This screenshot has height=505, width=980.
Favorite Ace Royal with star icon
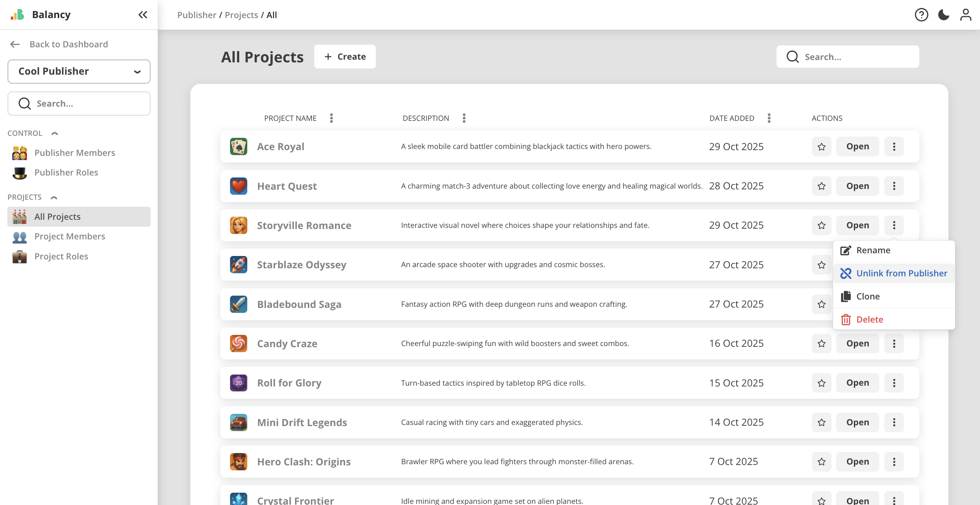click(x=822, y=147)
